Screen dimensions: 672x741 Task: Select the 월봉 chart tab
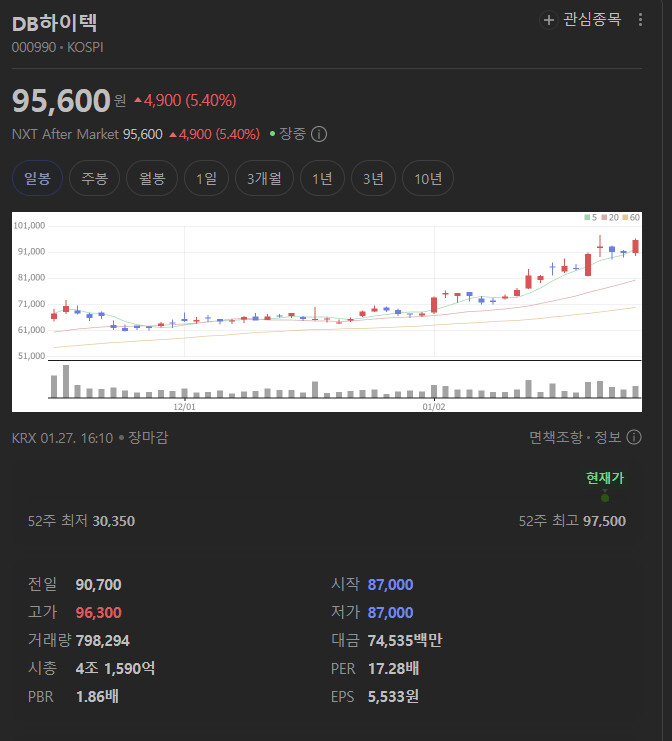click(x=152, y=178)
